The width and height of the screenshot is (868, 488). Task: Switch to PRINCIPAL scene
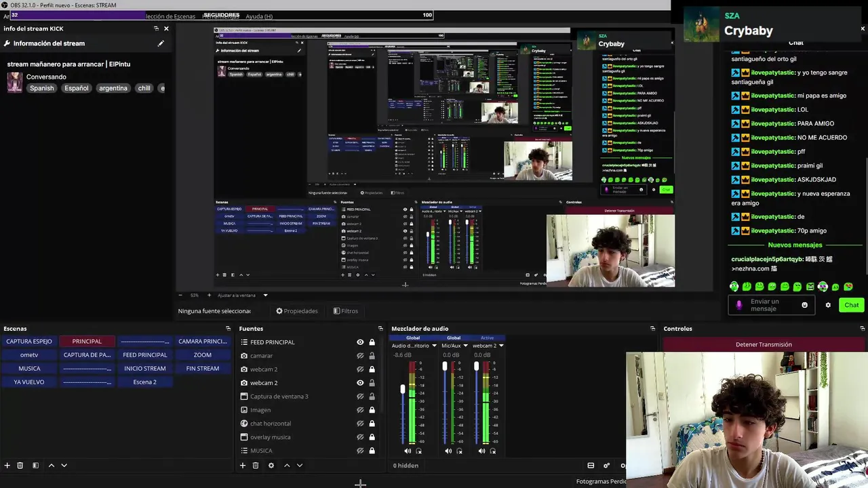point(87,342)
